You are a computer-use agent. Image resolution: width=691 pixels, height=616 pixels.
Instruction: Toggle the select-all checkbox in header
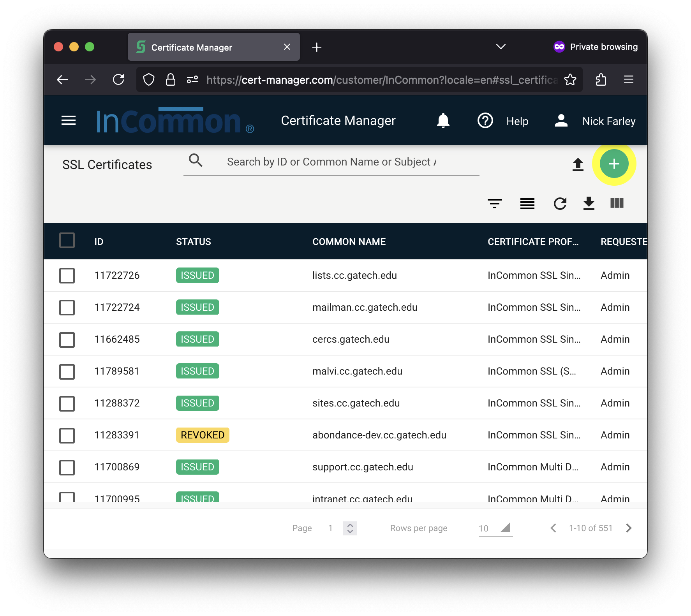click(67, 241)
